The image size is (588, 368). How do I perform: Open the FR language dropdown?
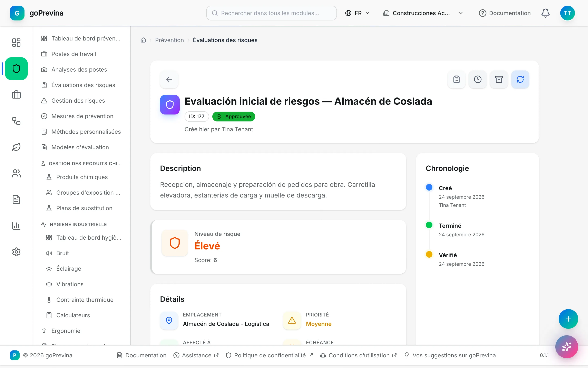tap(357, 13)
